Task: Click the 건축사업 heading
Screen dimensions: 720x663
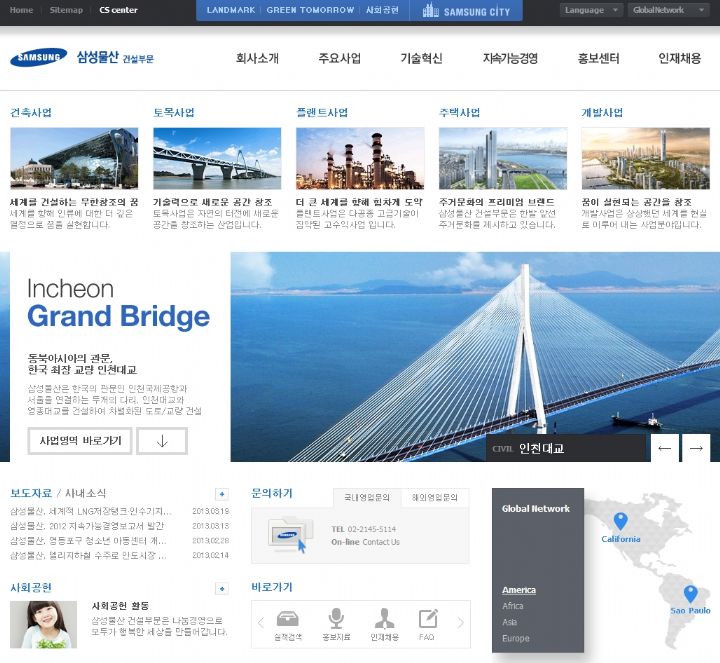Action: 31,112
